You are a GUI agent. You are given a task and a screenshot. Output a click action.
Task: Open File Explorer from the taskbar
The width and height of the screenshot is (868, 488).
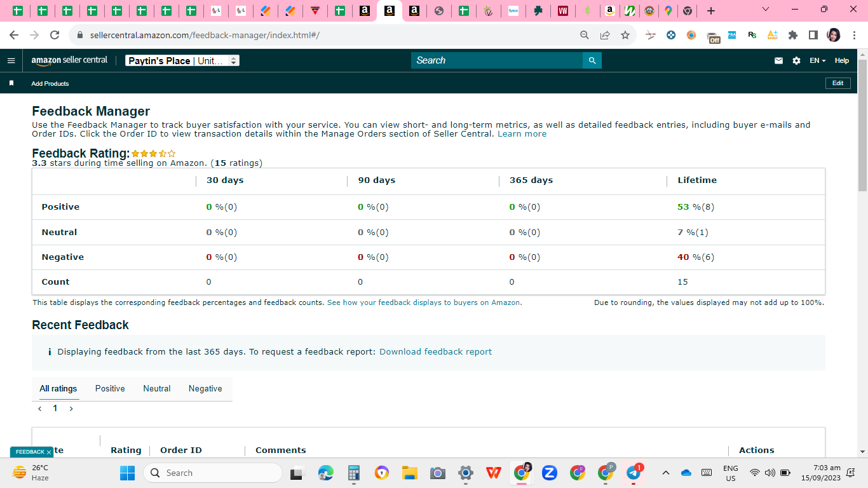[410, 473]
